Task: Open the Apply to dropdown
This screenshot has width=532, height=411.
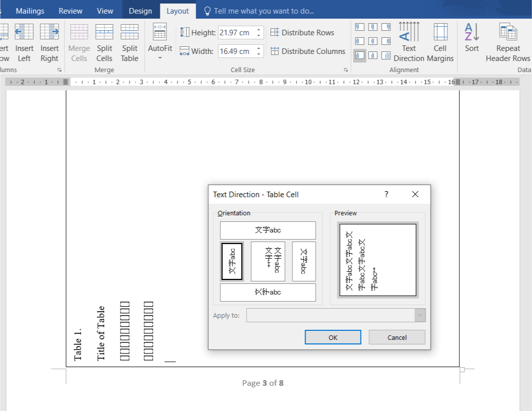Action: pos(420,315)
